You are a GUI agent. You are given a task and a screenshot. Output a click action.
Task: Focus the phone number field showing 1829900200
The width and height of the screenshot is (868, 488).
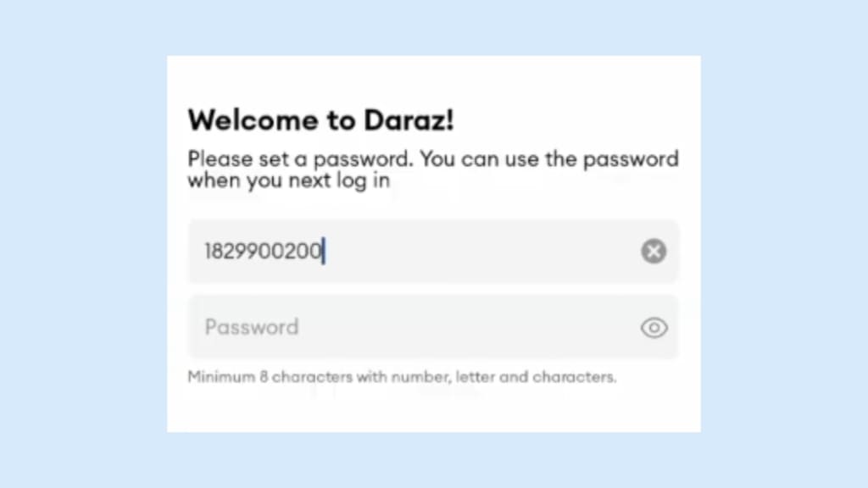pos(381,251)
